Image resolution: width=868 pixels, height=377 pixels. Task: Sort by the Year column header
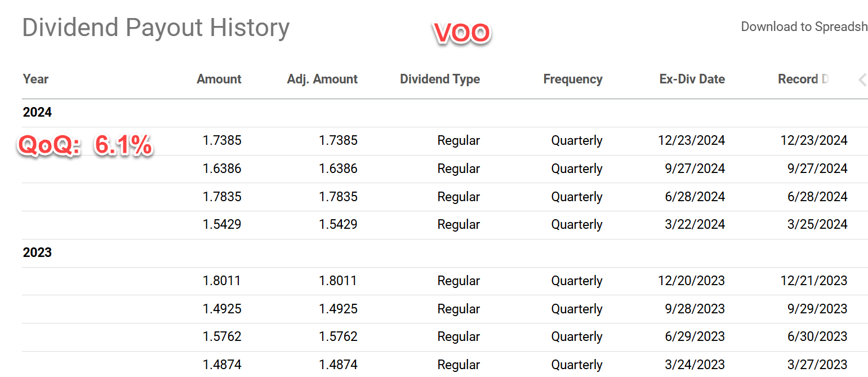pos(35,79)
